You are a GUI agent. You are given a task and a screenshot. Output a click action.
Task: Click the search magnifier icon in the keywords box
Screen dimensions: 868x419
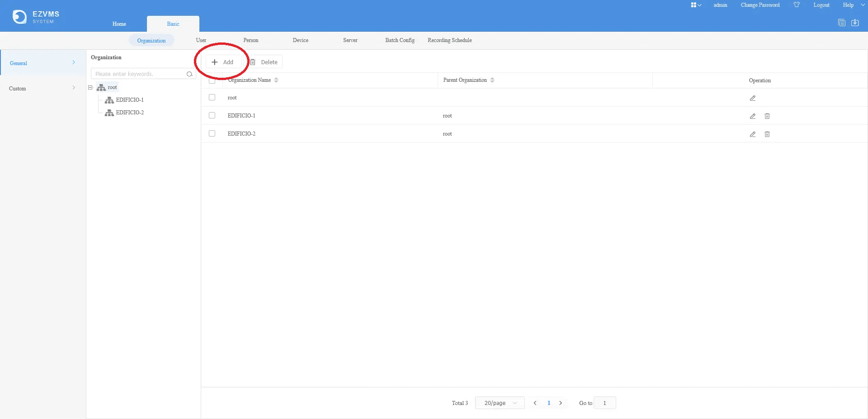[189, 74]
